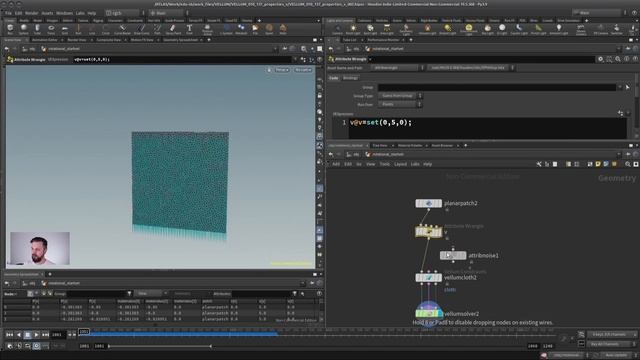Viewport: 640px width, 360px height.
Task: Click the play forward button
Action: [36, 335]
